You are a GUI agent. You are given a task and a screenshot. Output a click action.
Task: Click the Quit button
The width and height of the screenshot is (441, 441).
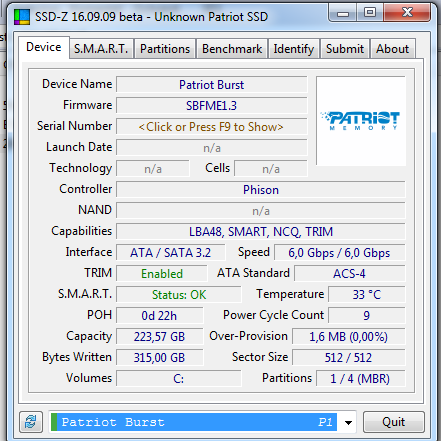click(x=394, y=422)
